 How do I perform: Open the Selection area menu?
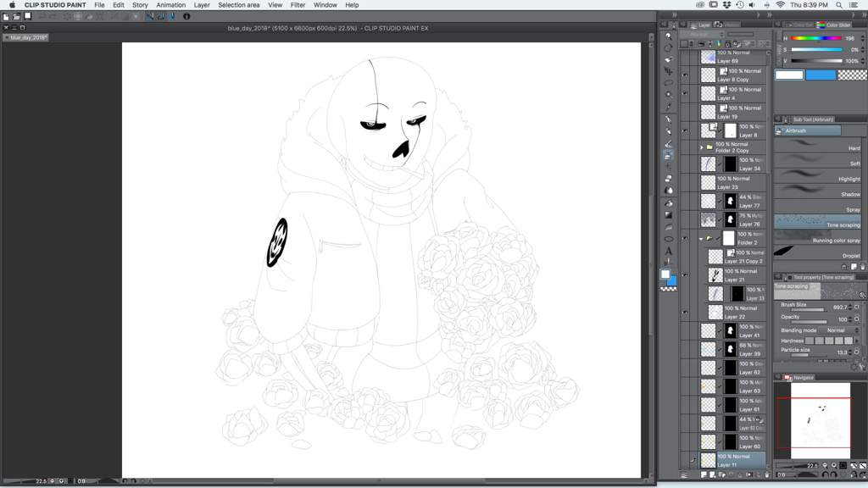[x=238, y=5]
